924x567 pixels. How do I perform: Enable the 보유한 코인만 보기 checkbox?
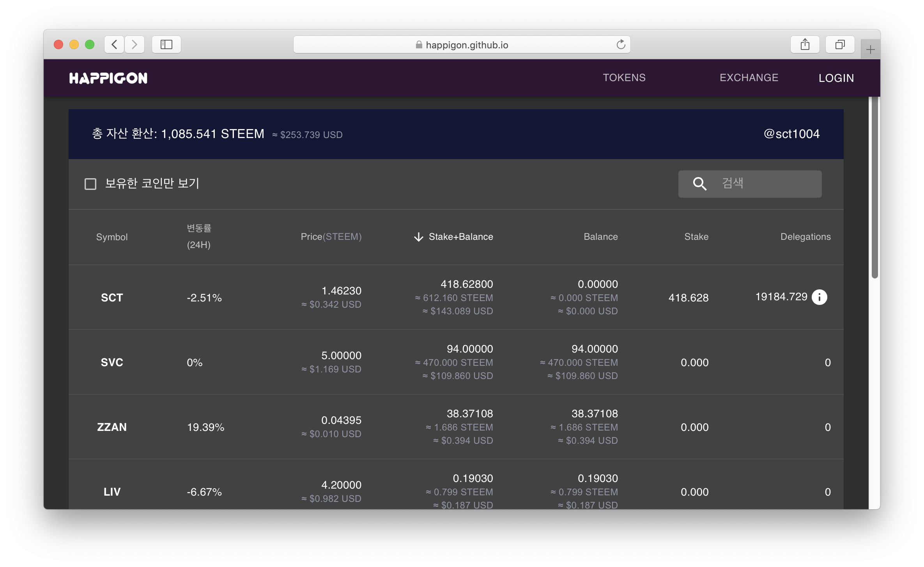(90, 184)
